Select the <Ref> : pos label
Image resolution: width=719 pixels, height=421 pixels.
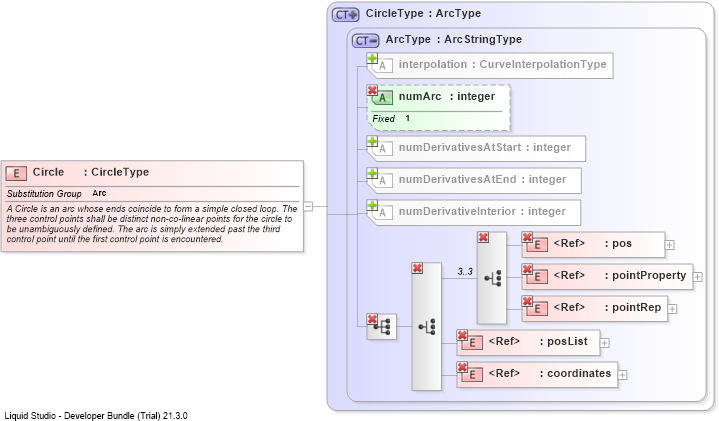click(x=592, y=244)
